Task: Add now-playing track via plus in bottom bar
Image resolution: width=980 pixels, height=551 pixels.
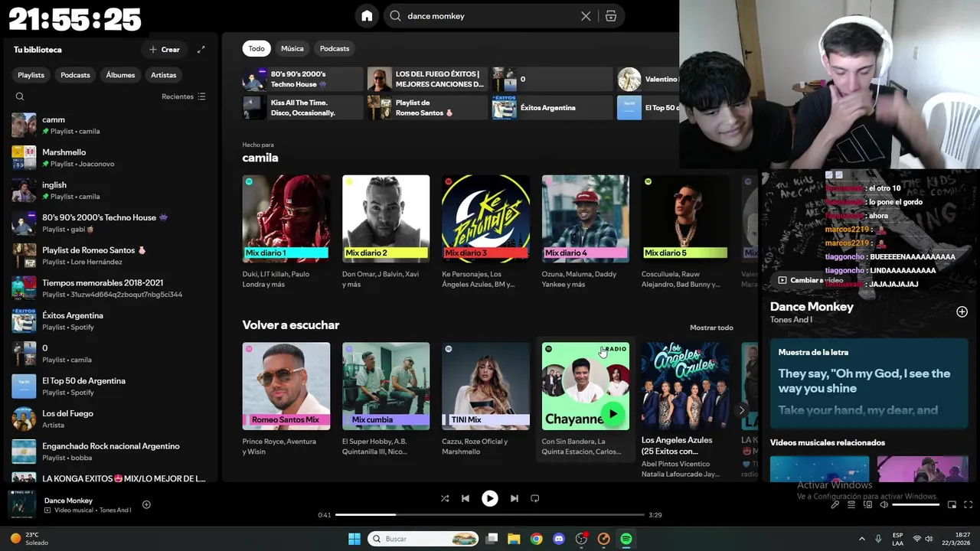Action: [x=146, y=504]
